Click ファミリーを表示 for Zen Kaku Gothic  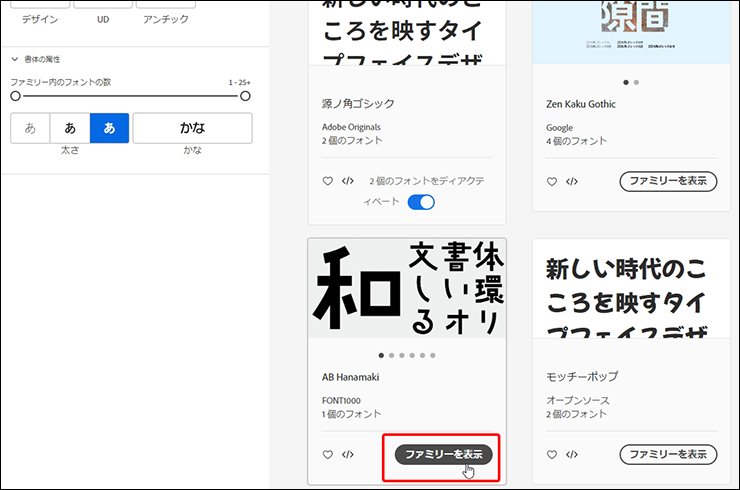pyautogui.click(x=667, y=181)
